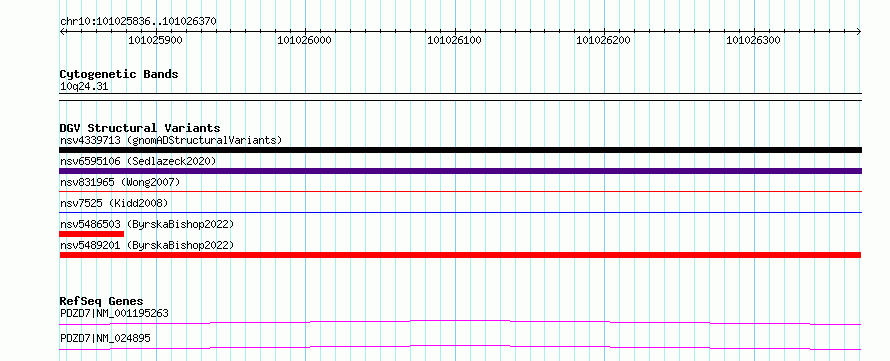The height and width of the screenshot is (361, 890).
Task: Click the 10q24.31 band label
Action: [84, 87]
